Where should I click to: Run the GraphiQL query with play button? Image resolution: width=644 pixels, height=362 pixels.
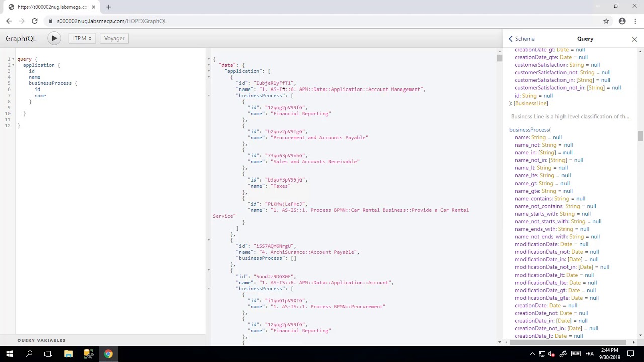coord(54,38)
